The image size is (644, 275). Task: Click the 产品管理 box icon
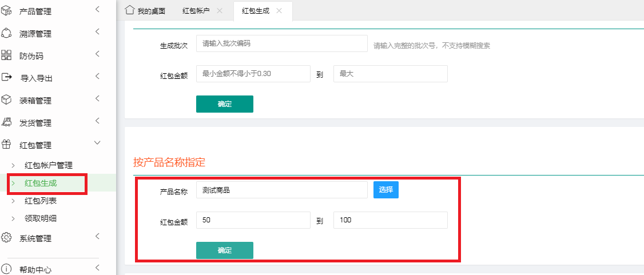7,11
